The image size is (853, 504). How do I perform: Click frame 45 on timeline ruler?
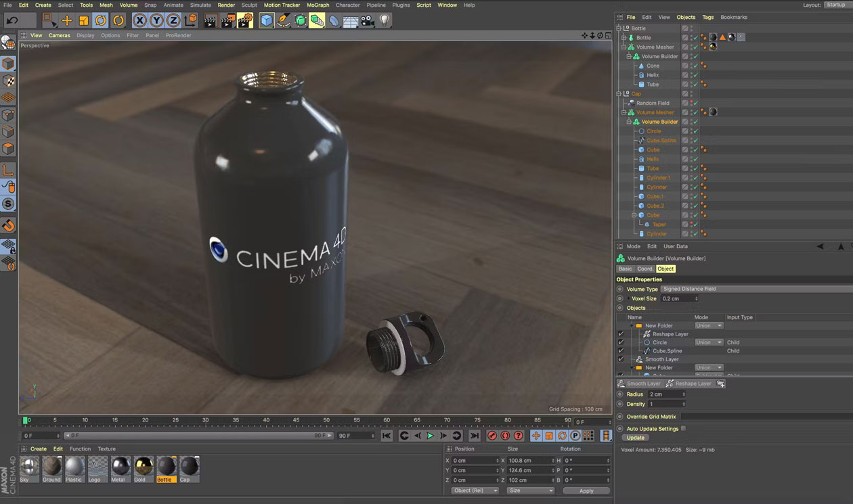point(297,420)
